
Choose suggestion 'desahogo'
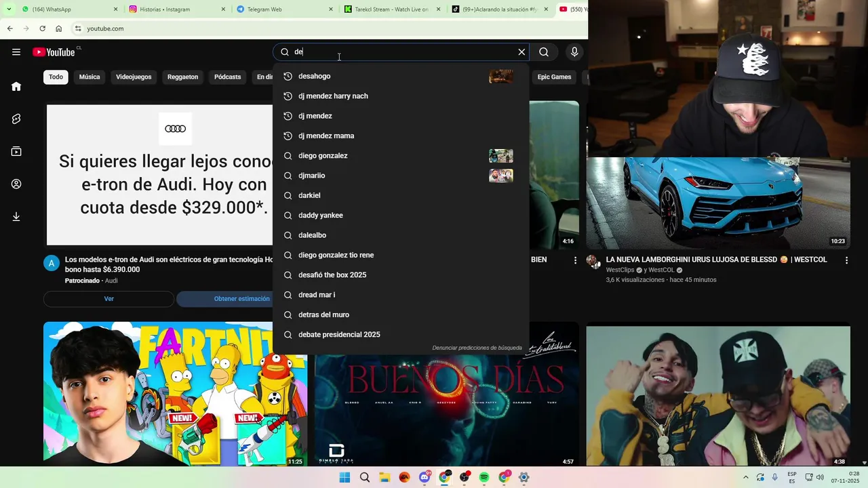pos(401,76)
